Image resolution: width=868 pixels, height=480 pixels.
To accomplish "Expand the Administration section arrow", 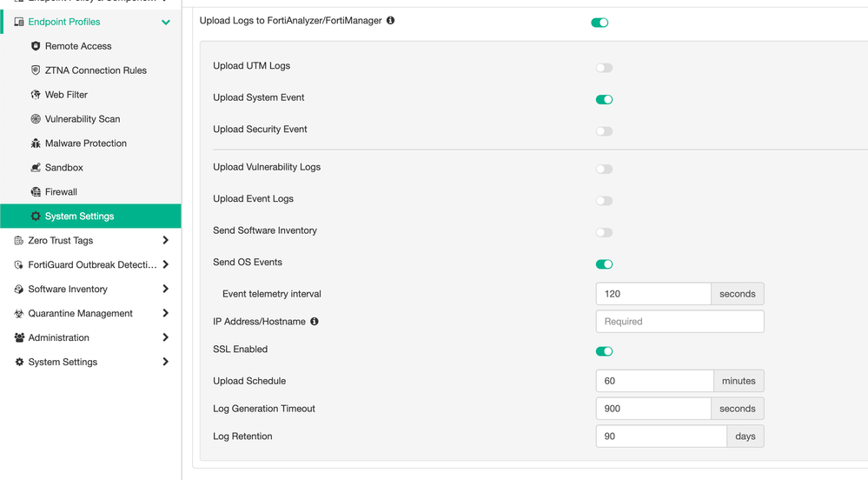I will 165,338.
